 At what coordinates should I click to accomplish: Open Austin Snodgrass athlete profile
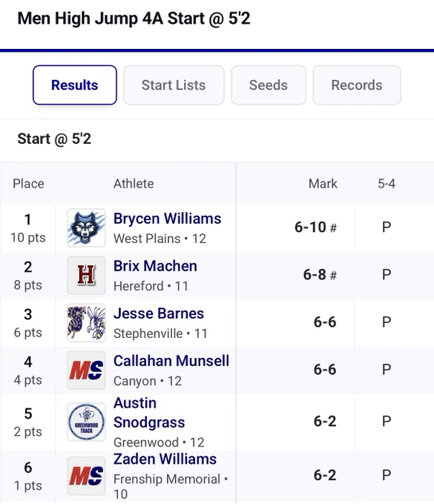point(149,413)
